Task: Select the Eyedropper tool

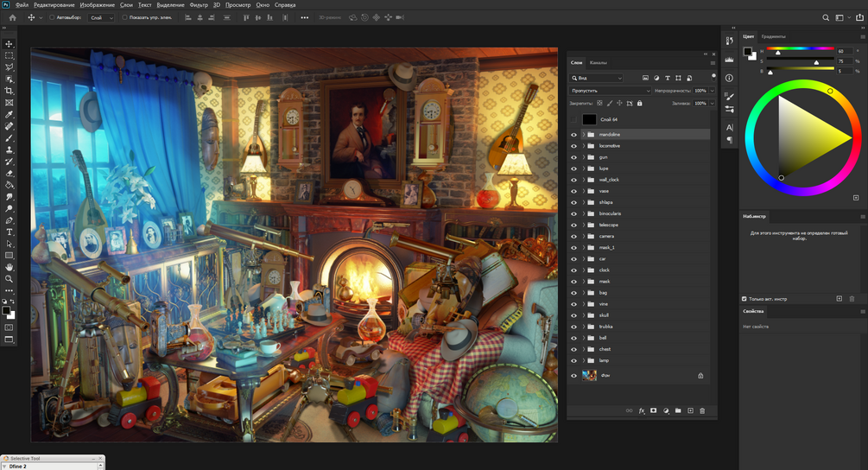Action: 9,115
